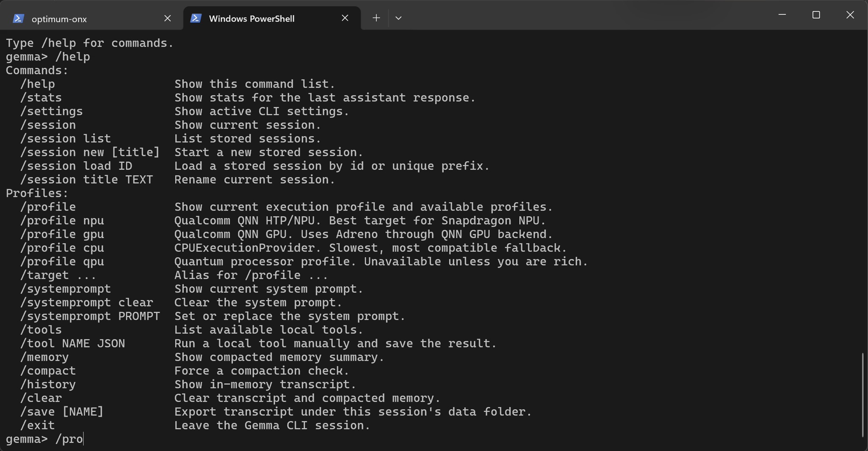Click the /compact command text

48,371
